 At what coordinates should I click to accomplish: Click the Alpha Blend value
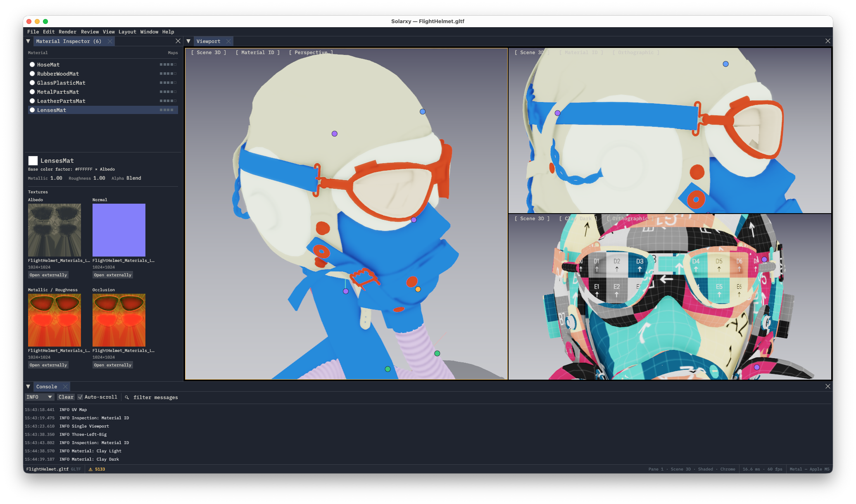pyautogui.click(x=134, y=178)
